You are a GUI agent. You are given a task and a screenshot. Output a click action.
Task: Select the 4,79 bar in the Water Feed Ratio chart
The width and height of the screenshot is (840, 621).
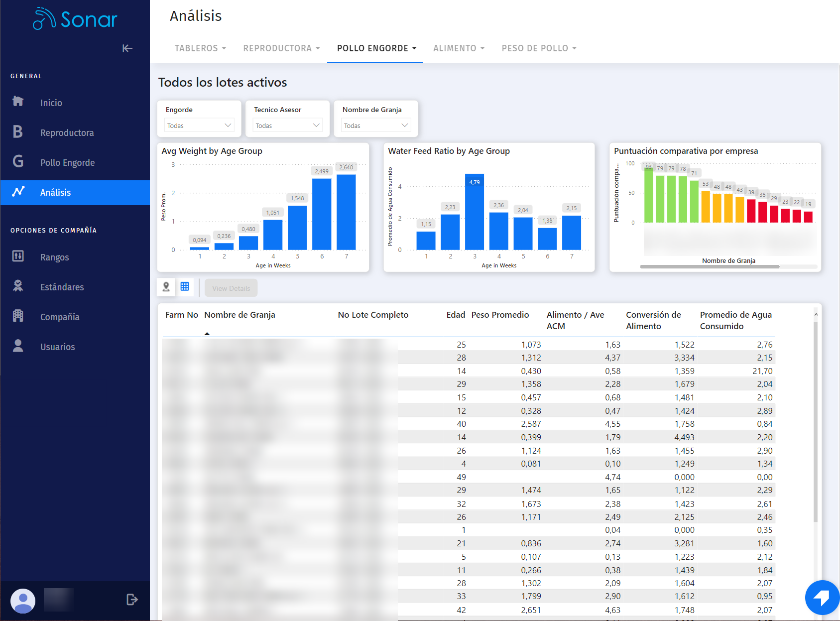[x=475, y=212]
